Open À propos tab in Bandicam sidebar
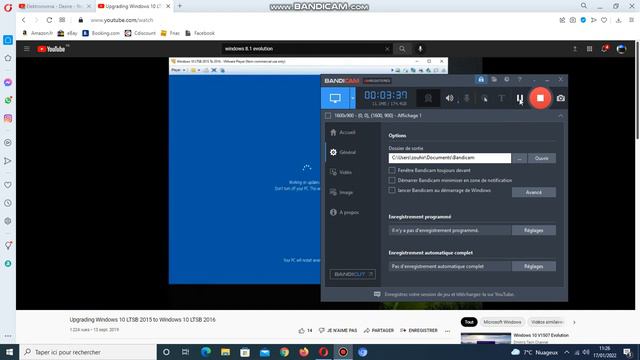The height and width of the screenshot is (360, 640). [x=344, y=212]
